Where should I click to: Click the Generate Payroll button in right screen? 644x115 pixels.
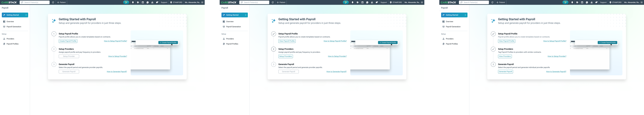[x=505, y=71]
